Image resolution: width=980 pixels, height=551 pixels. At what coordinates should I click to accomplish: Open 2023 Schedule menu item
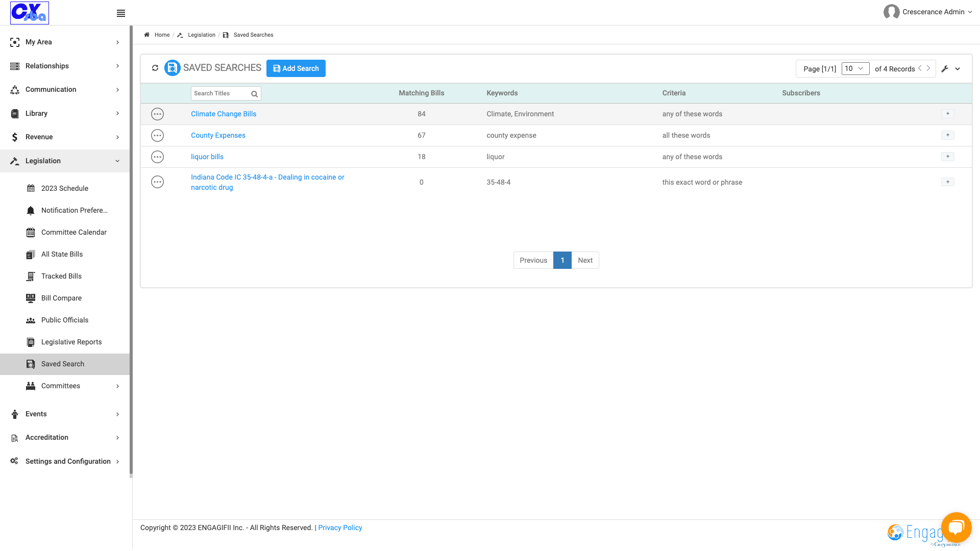65,188
